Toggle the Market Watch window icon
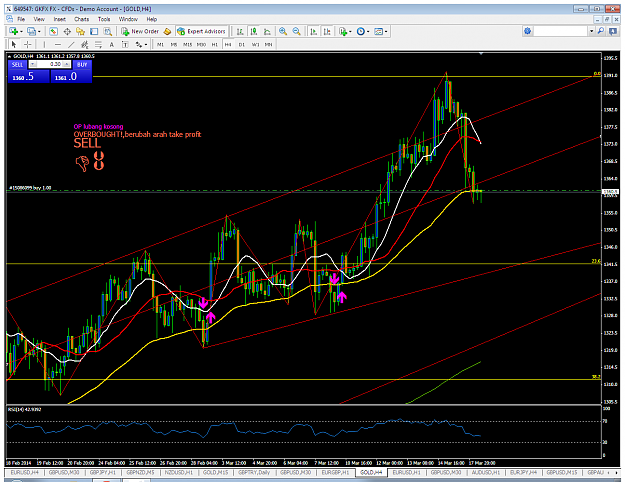The image size is (625, 482). (x=53, y=31)
